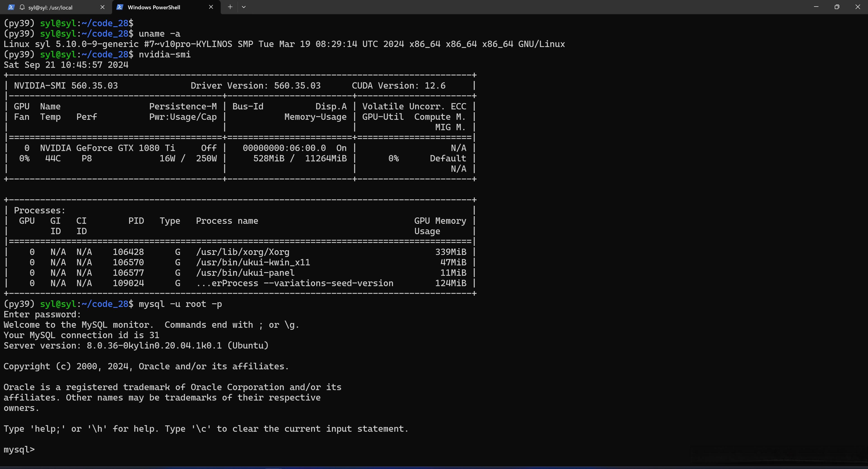Image resolution: width=868 pixels, height=469 pixels.
Task: Close the Windows PowerShell tab
Action: click(211, 7)
